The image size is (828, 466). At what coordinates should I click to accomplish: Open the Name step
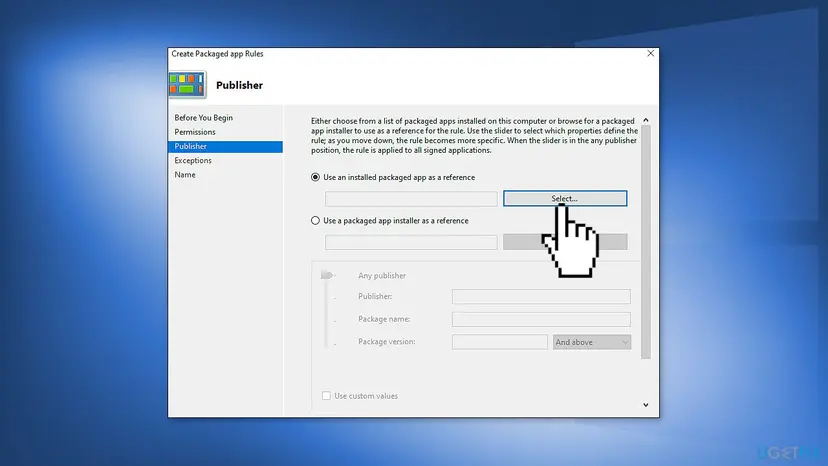[x=185, y=174]
